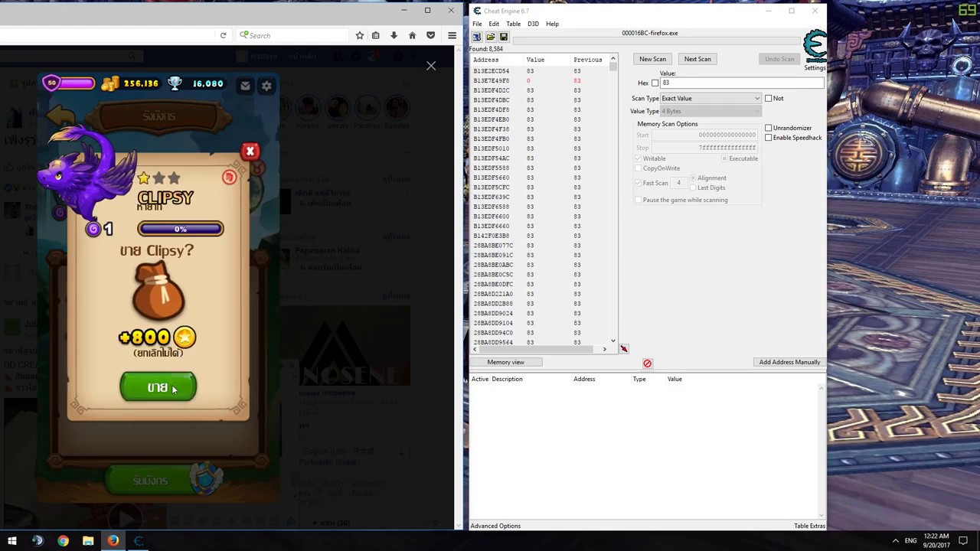Open the Help menu in Cheat Engine

(552, 24)
